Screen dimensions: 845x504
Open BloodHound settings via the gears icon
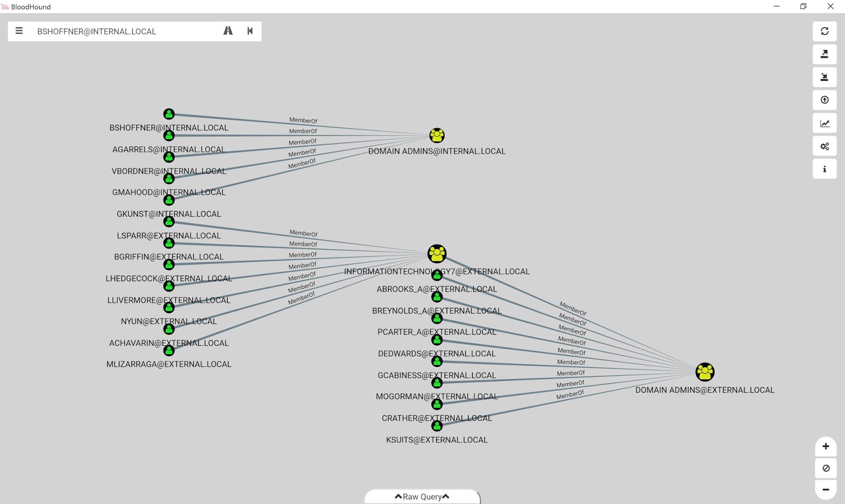coord(825,146)
